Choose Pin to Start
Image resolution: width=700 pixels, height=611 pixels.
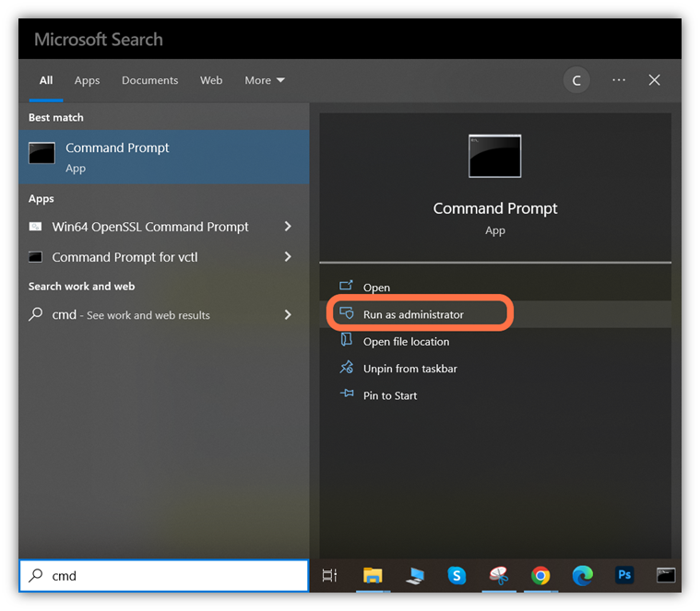(x=495, y=395)
